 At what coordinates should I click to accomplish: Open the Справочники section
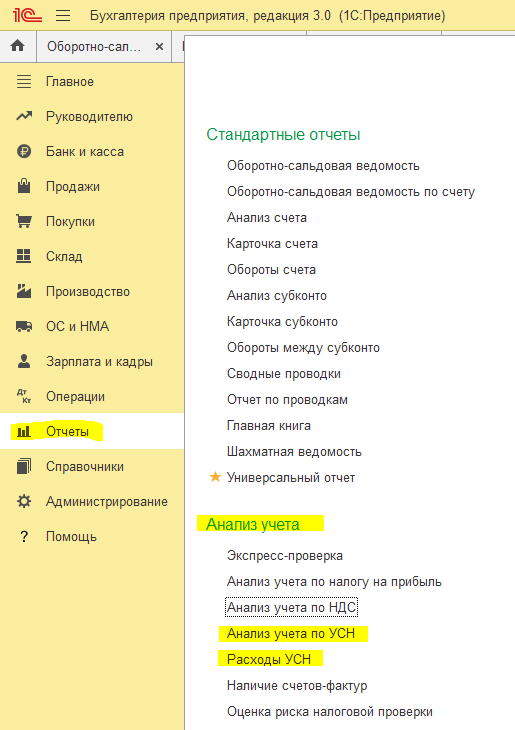point(85,466)
